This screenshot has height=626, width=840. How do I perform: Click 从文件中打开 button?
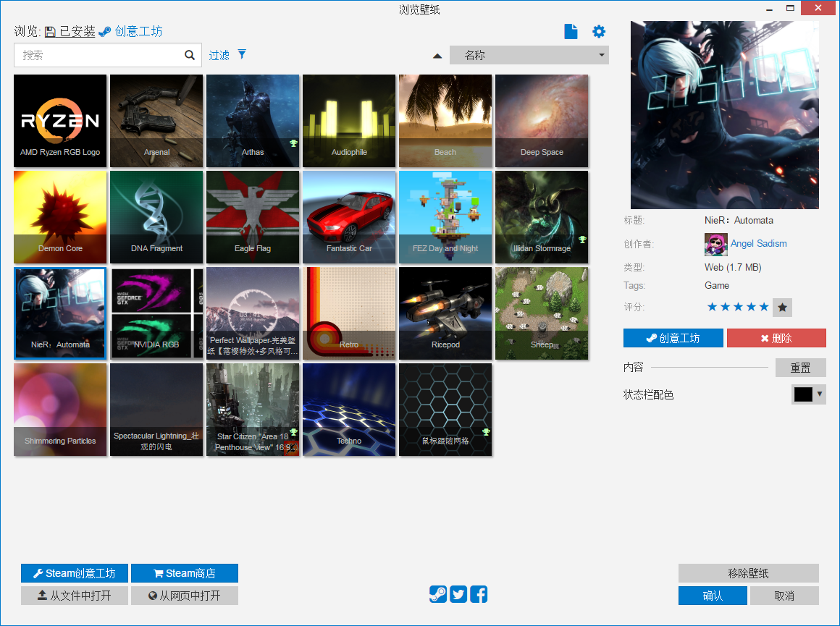tap(75, 596)
